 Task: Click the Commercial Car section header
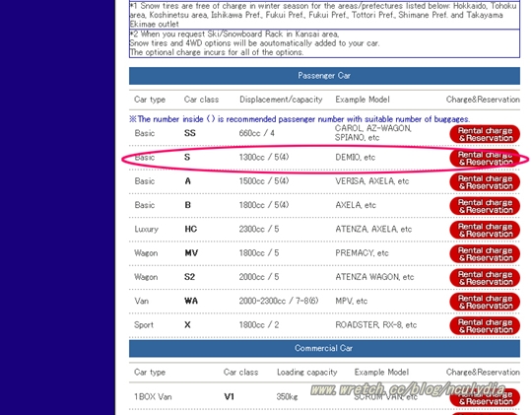pyautogui.click(x=324, y=348)
